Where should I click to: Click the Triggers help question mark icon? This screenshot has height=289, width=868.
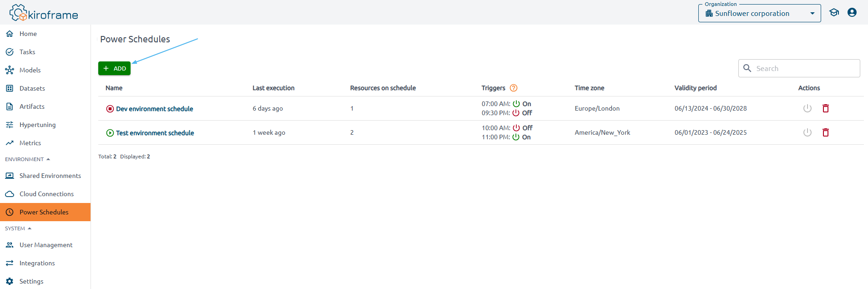pos(514,88)
